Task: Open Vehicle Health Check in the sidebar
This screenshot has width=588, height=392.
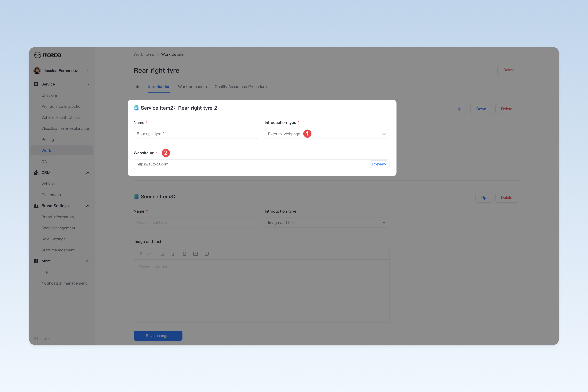Action: tap(60, 117)
